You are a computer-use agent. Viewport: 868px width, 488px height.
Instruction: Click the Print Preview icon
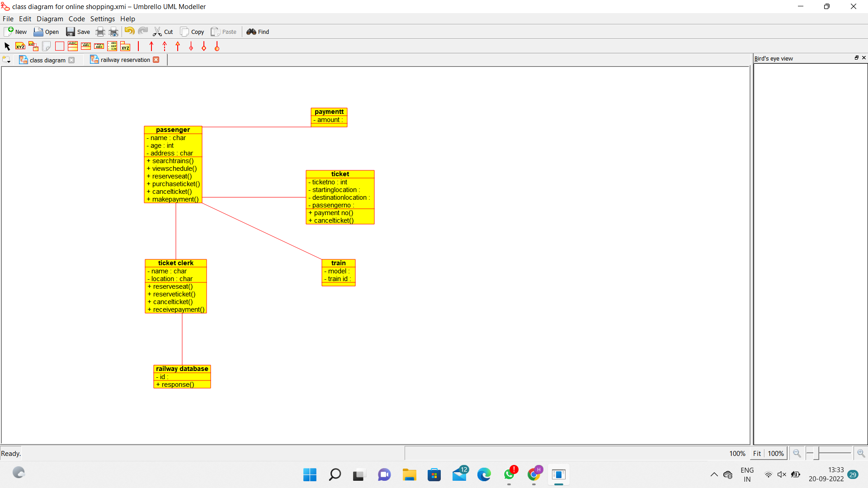(x=113, y=32)
